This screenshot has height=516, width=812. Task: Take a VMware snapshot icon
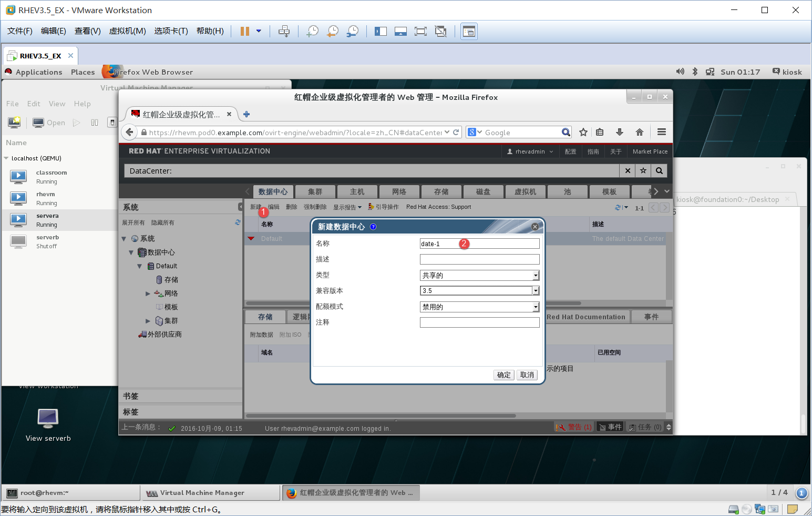coord(312,32)
